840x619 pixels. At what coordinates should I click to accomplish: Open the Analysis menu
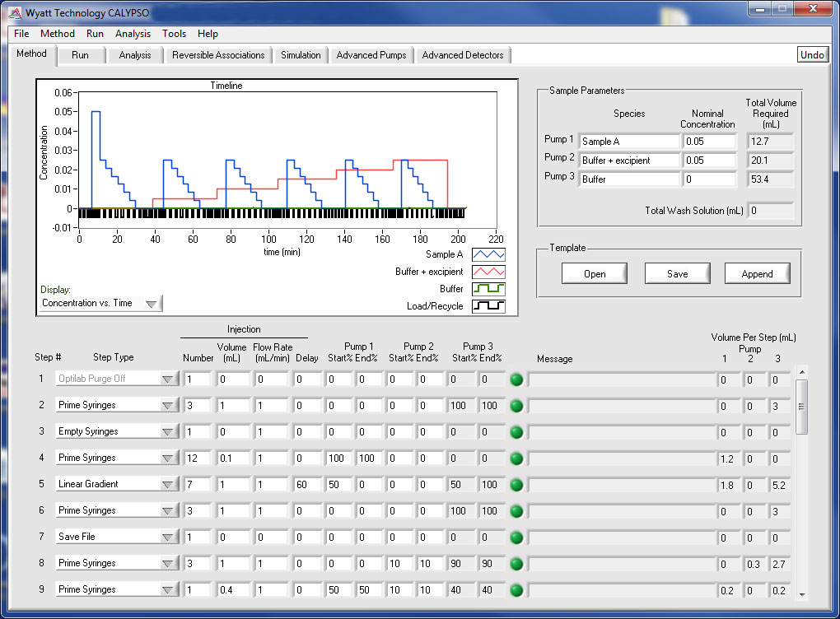pos(133,34)
